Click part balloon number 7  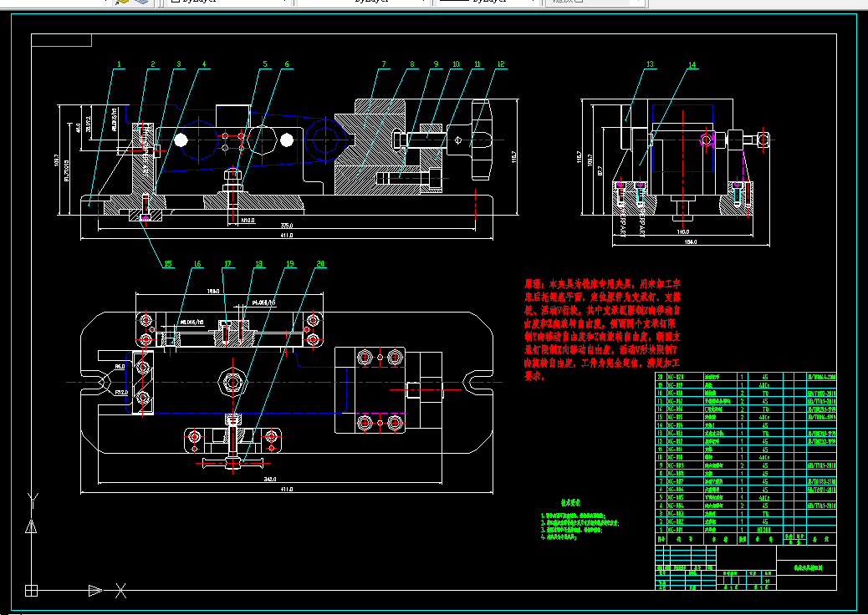point(384,64)
